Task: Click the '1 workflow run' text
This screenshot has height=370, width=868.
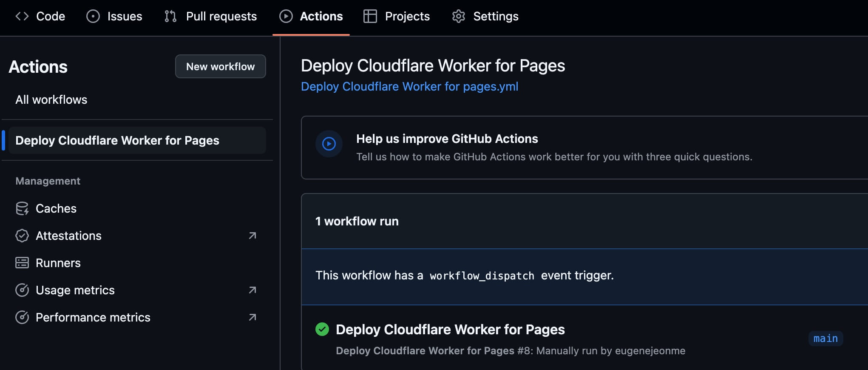Action: pyautogui.click(x=357, y=221)
